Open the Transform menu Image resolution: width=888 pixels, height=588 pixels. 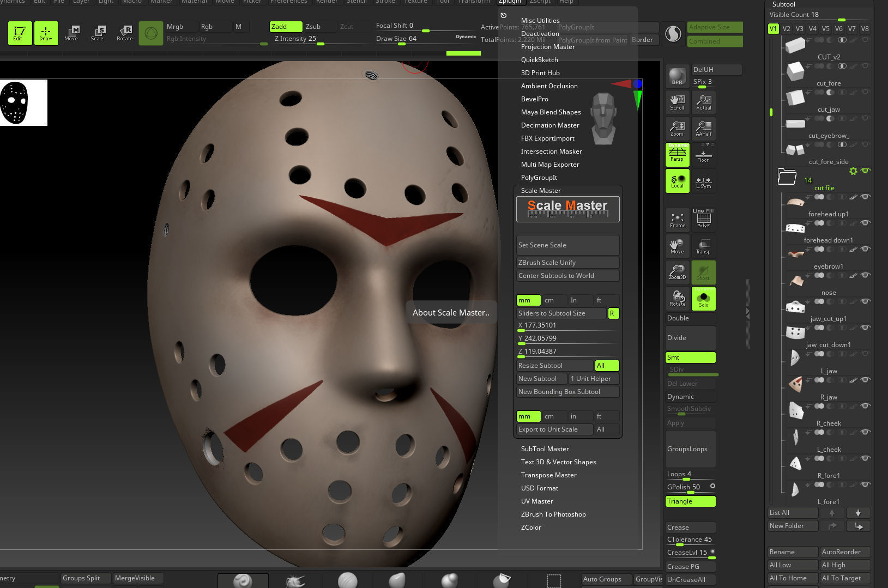point(474,2)
